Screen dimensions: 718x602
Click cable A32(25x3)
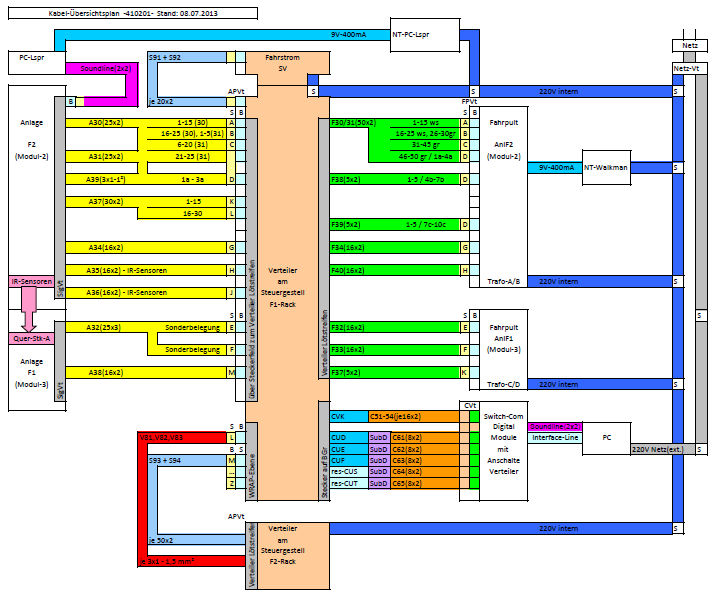coord(106,327)
